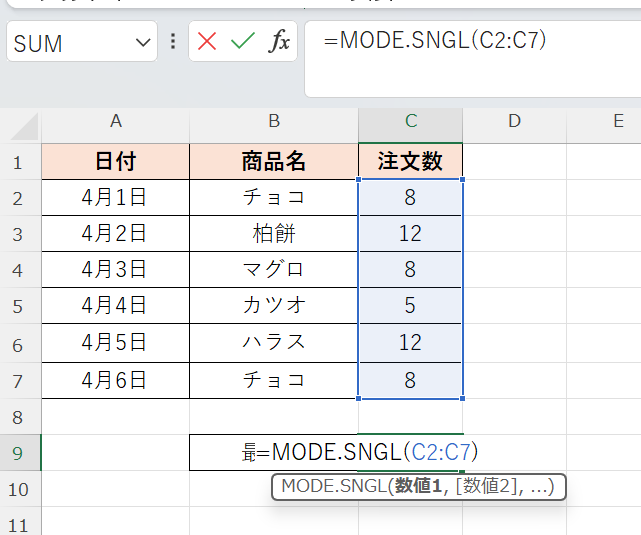Select row 1 header
641x535 pixels.
[19, 162]
